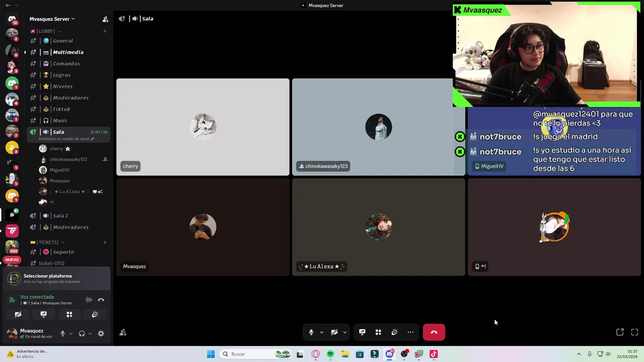Open the ticket-0112 channel
This screenshot has height=362, width=644.
pos(68,263)
